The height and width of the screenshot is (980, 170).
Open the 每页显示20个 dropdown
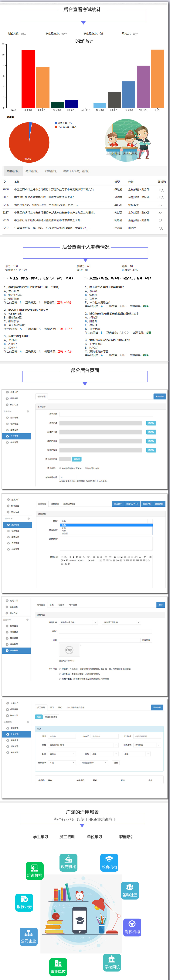point(94,763)
